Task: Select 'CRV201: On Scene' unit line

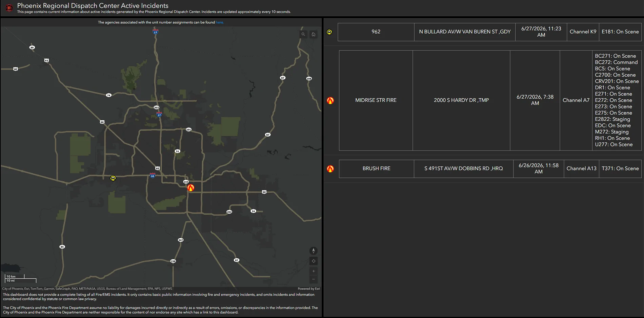Action: [x=617, y=81]
